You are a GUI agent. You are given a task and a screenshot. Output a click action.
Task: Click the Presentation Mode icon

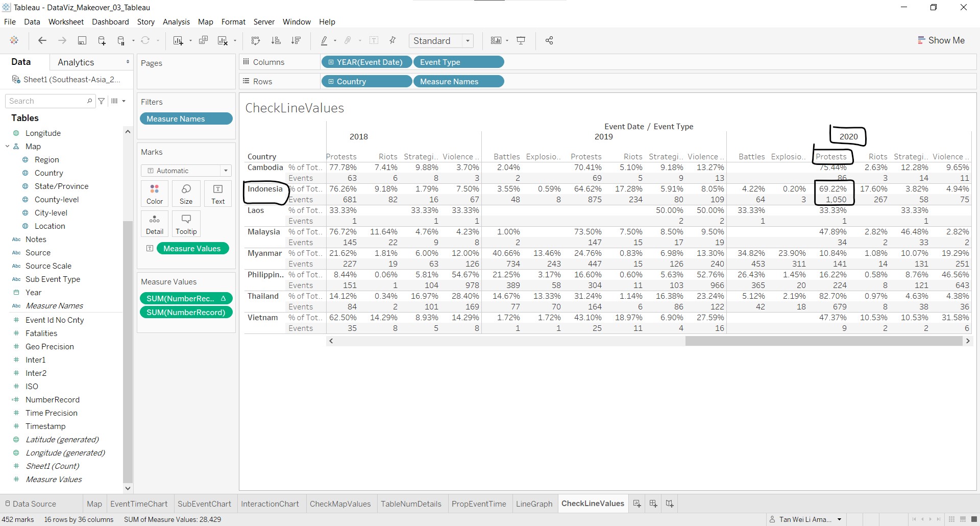[x=521, y=41]
